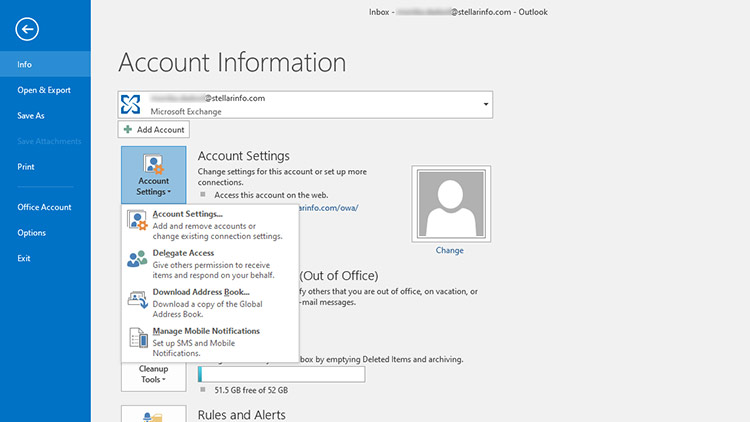Click the Account Settings menu entry icon

coord(138,222)
